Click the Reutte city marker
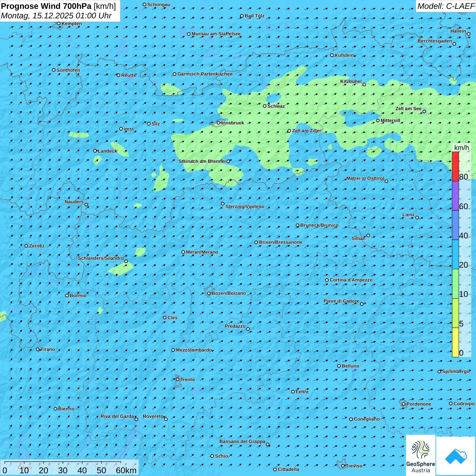Image resolution: width=476 pixels, height=476 pixels. coord(118,75)
